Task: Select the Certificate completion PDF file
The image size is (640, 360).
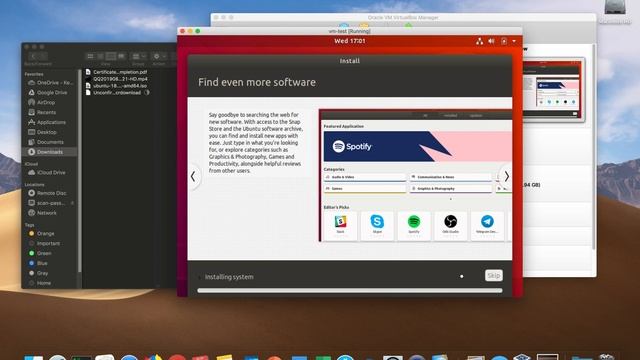Action: pyautogui.click(x=116, y=72)
